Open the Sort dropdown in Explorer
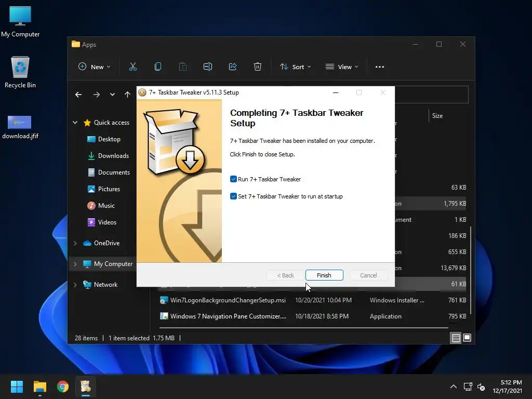The image size is (532, 399). click(x=295, y=67)
